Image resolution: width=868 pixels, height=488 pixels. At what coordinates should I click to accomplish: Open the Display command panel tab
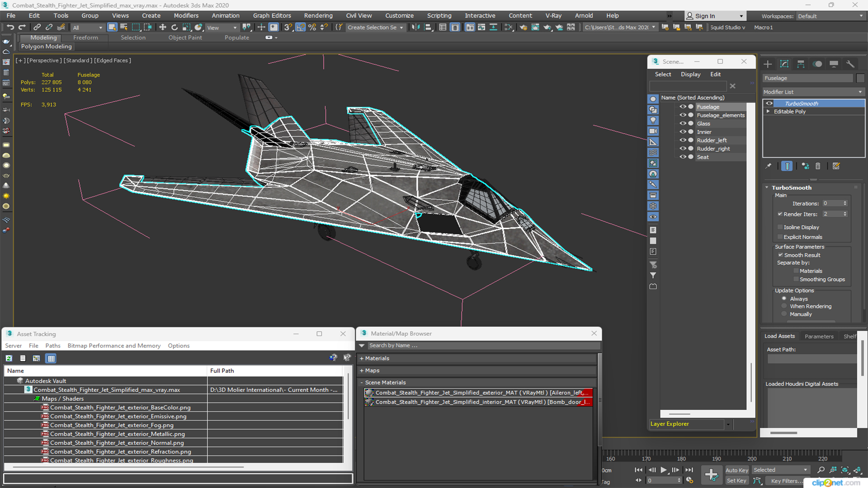[834, 64]
